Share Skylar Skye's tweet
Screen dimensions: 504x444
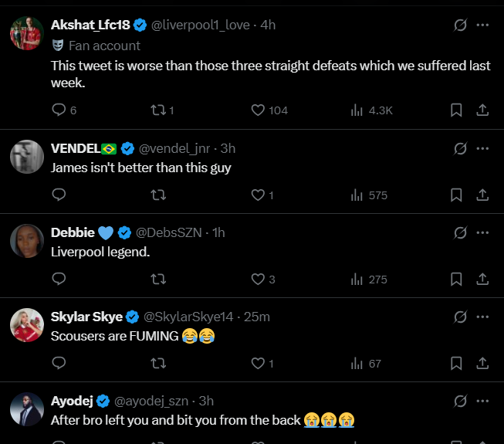click(482, 363)
